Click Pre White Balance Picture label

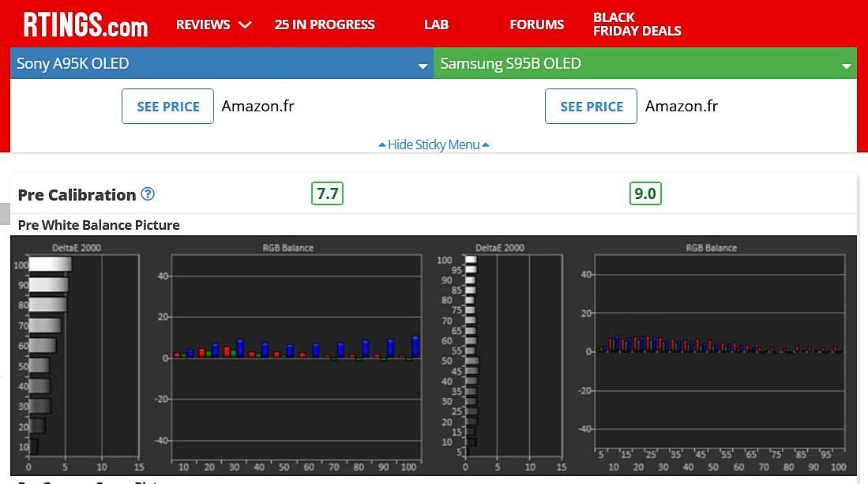(x=99, y=225)
